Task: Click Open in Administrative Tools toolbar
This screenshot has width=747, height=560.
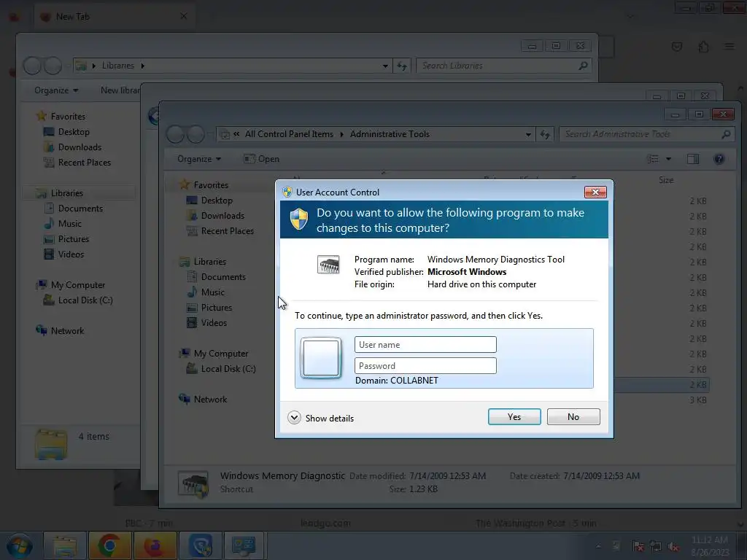Action: [x=262, y=159]
